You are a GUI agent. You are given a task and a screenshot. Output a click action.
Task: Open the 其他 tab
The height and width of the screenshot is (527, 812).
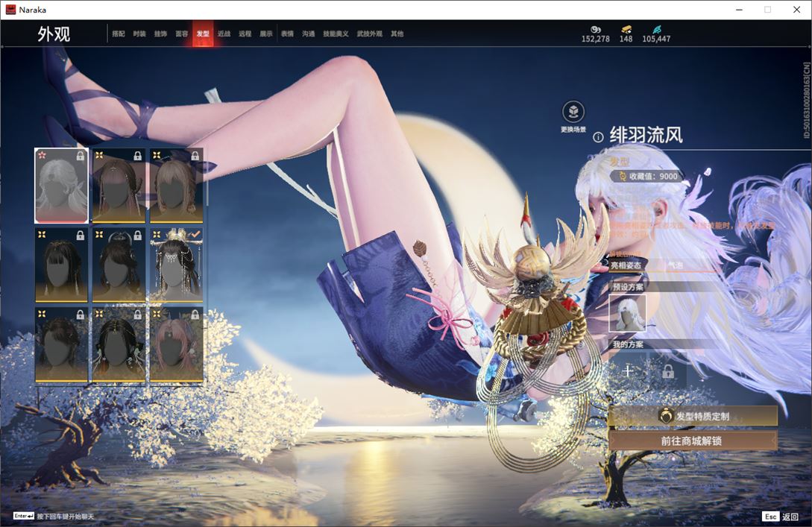[397, 34]
